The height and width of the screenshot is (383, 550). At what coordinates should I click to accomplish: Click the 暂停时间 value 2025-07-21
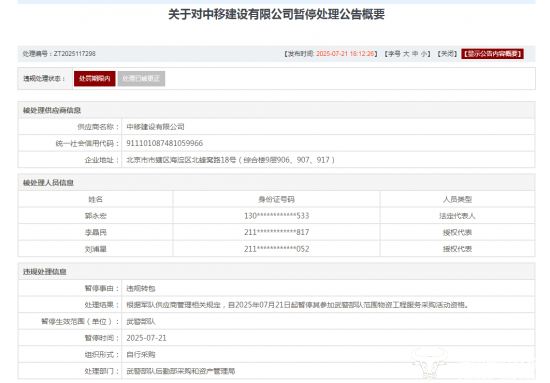pos(146,338)
